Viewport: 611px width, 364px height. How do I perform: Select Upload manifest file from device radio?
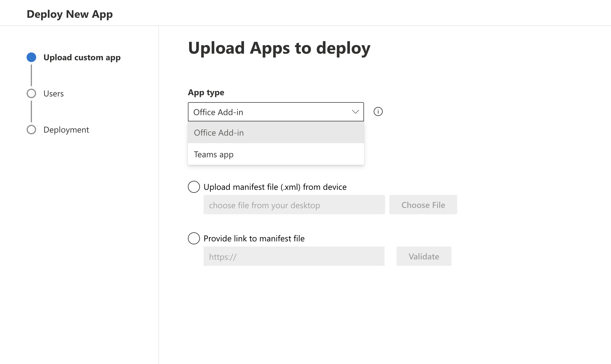194,187
